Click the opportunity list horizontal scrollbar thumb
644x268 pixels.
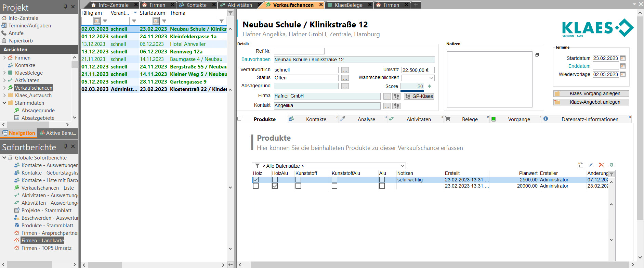pyautogui.click(x=105, y=265)
